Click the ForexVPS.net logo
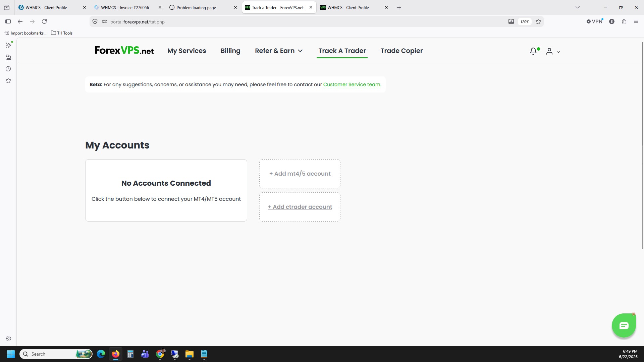644x362 pixels. click(124, 51)
